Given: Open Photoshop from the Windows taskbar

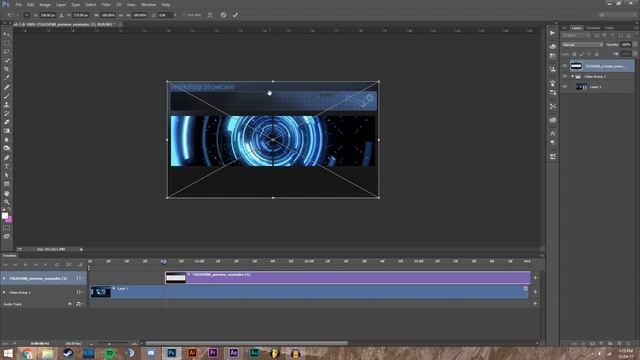Looking at the screenshot, I should [x=171, y=353].
